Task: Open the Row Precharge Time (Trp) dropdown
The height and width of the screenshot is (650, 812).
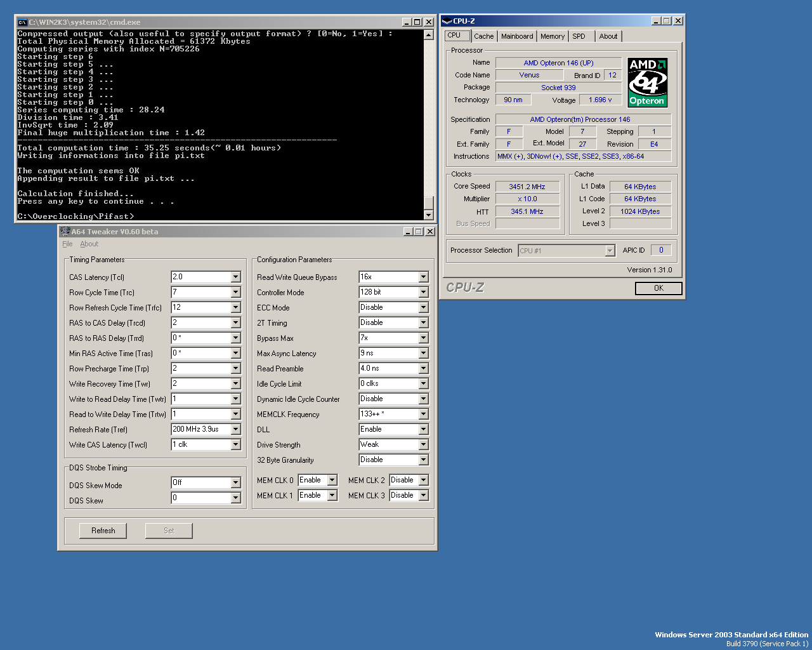Action: (x=236, y=368)
